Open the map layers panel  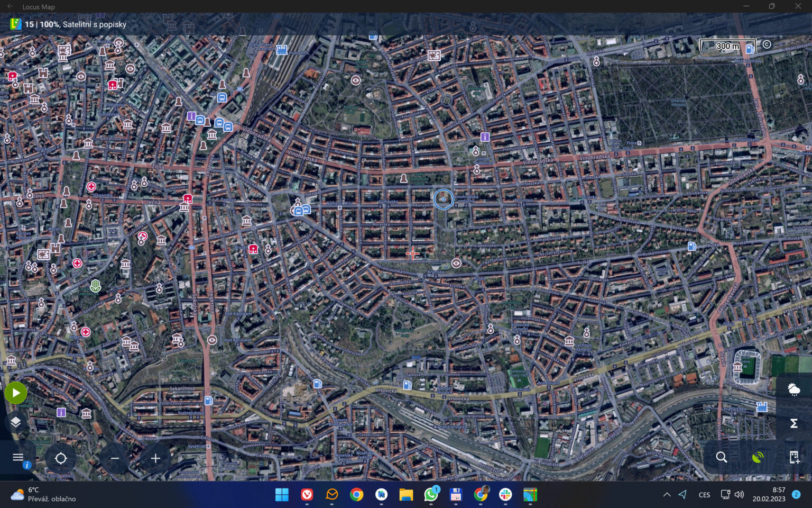click(15, 422)
